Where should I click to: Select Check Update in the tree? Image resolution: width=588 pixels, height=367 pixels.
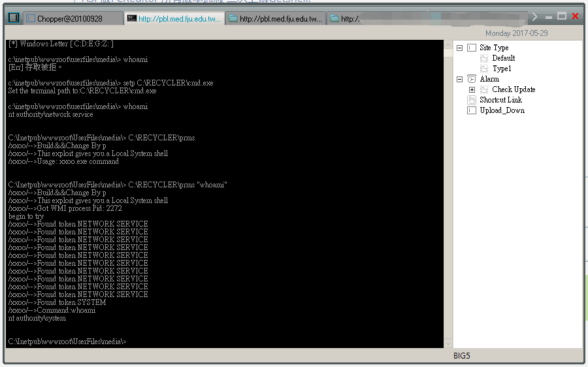click(514, 89)
